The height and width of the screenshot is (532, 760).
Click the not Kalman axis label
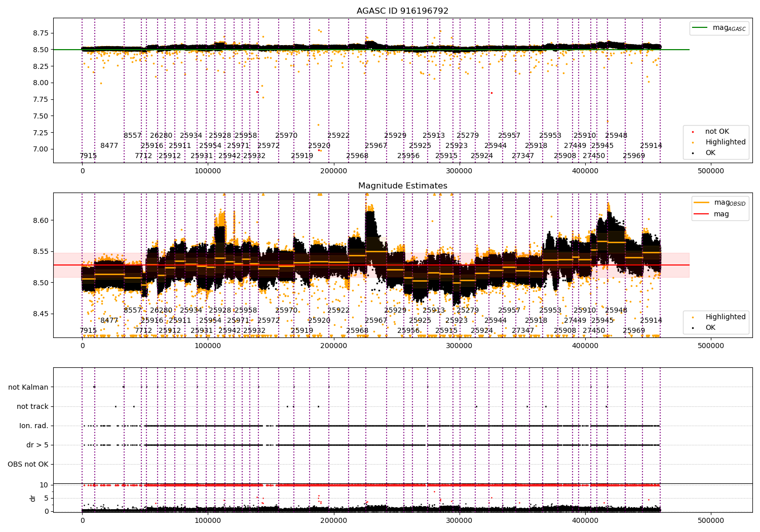coord(28,387)
